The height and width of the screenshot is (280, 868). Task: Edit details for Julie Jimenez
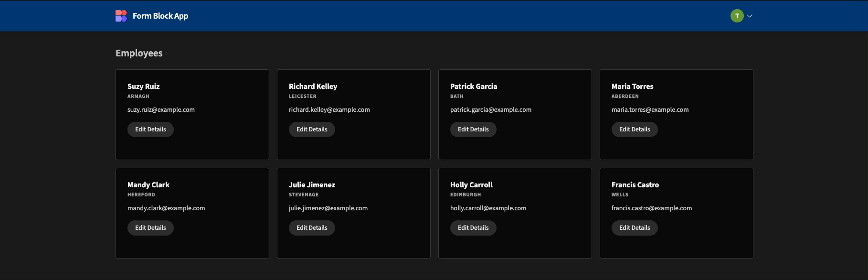tap(312, 228)
